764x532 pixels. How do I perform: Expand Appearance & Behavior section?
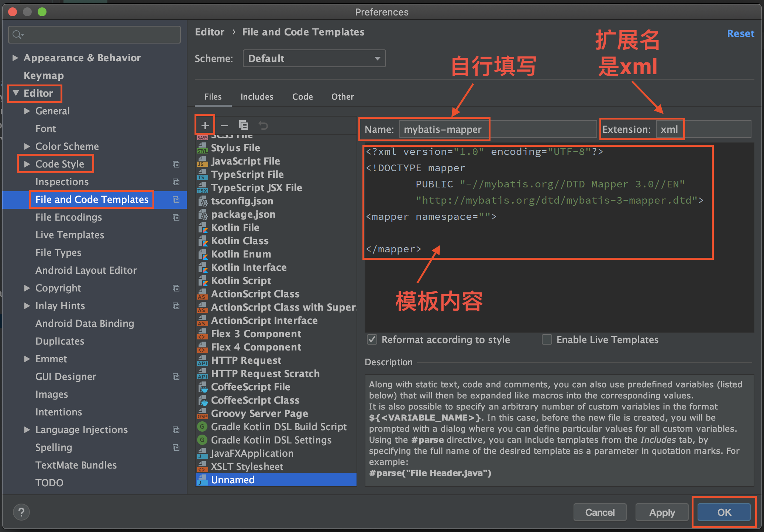pos(15,58)
